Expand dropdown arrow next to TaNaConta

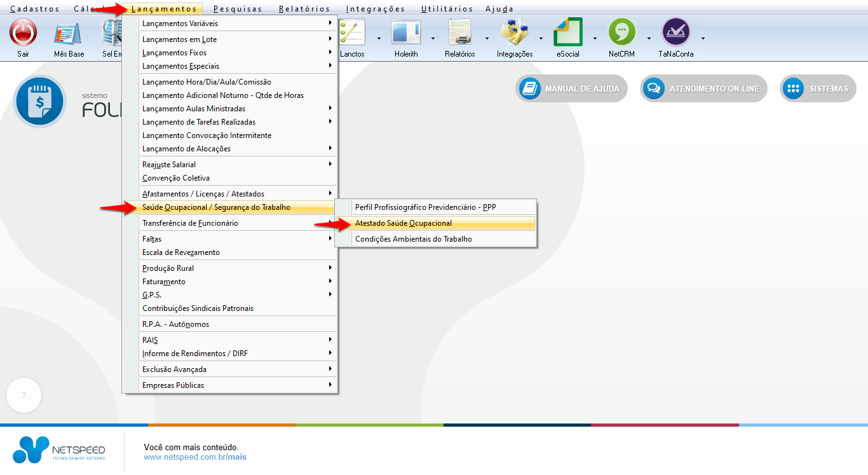703,38
